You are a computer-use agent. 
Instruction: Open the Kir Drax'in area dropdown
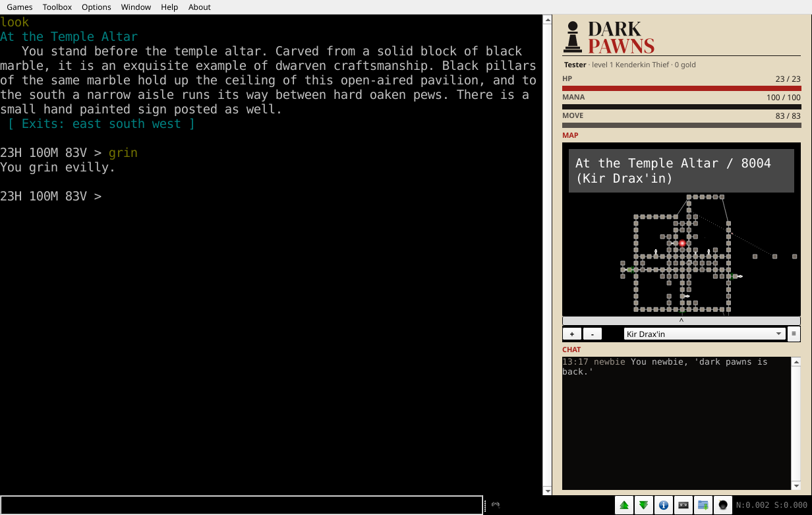coord(705,334)
